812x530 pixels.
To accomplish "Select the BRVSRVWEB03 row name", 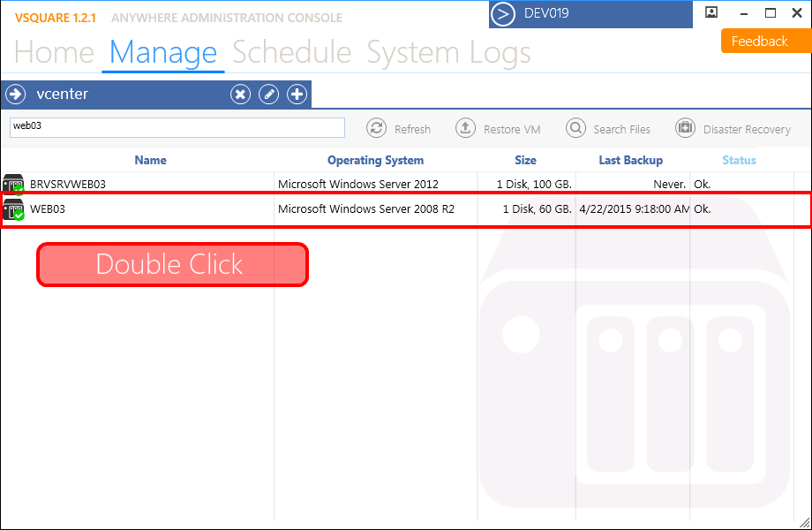I will click(68, 184).
